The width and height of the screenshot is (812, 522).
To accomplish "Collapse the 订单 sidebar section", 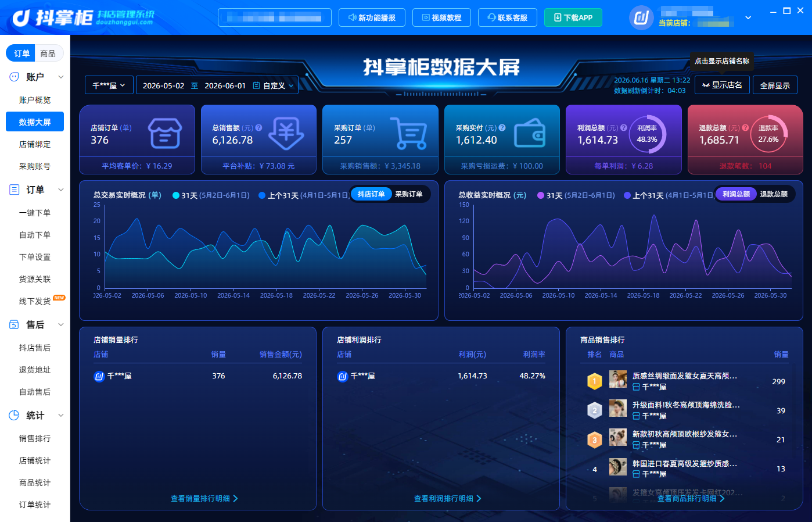I will tap(61, 190).
